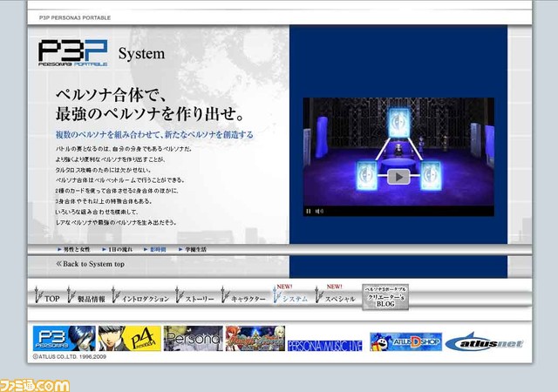Screen dimensions: 558x392
Task: Click the ファミ通.com logo
Action: pos(35,385)
